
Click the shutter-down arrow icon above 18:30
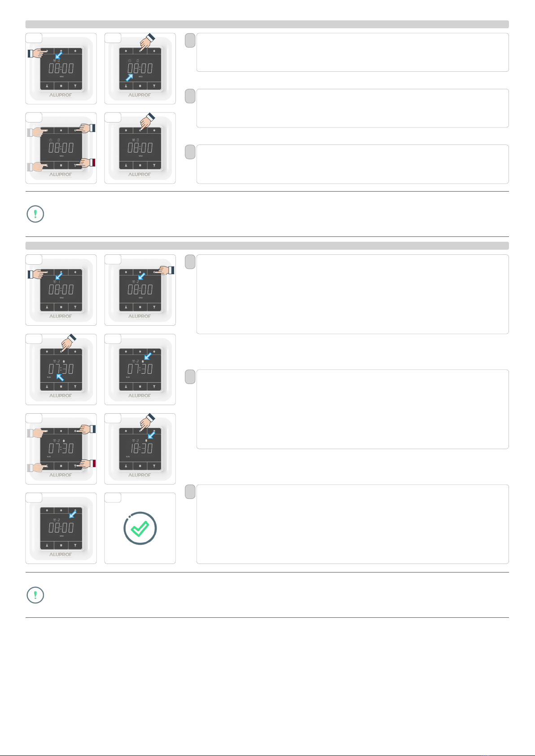(x=146, y=441)
